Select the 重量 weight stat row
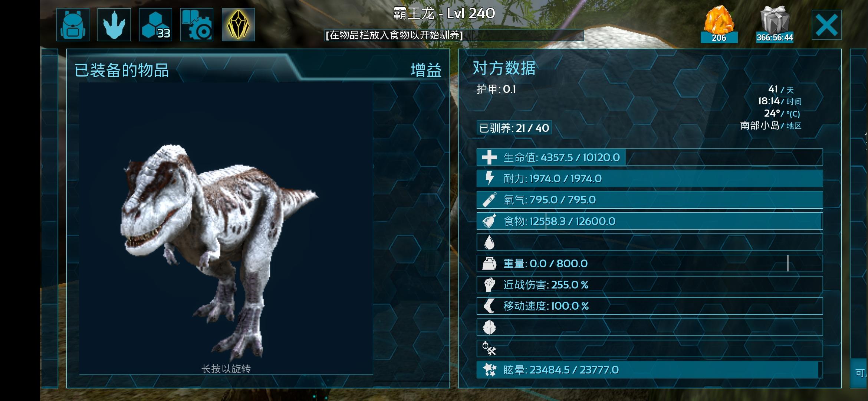Screen dimensions: 868x401 [x=650, y=264]
